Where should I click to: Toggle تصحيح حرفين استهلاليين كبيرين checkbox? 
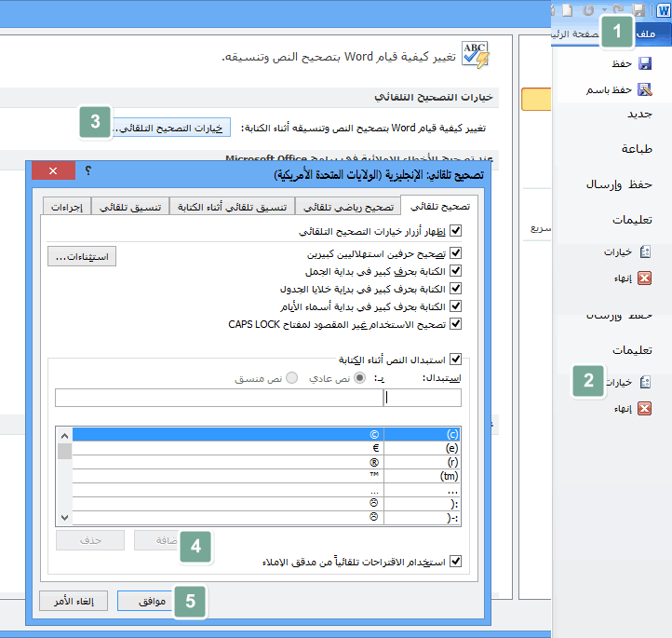coord(455,253)
